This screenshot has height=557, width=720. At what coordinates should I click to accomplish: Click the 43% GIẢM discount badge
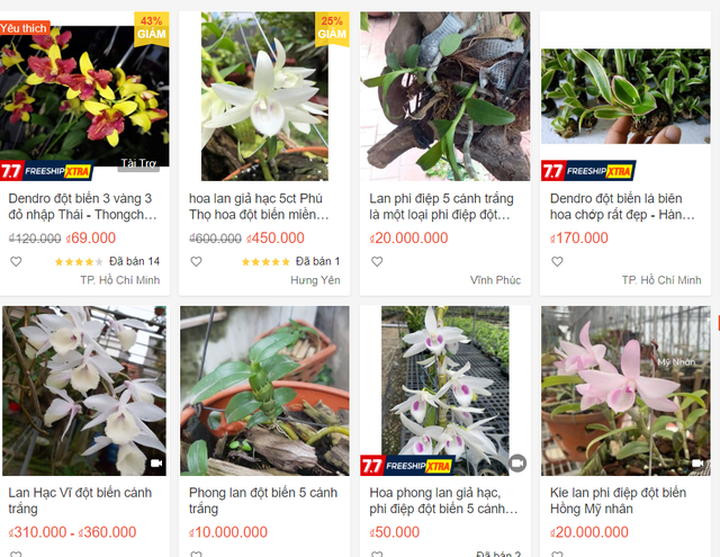pyautogui.click(x=152, y=28)
